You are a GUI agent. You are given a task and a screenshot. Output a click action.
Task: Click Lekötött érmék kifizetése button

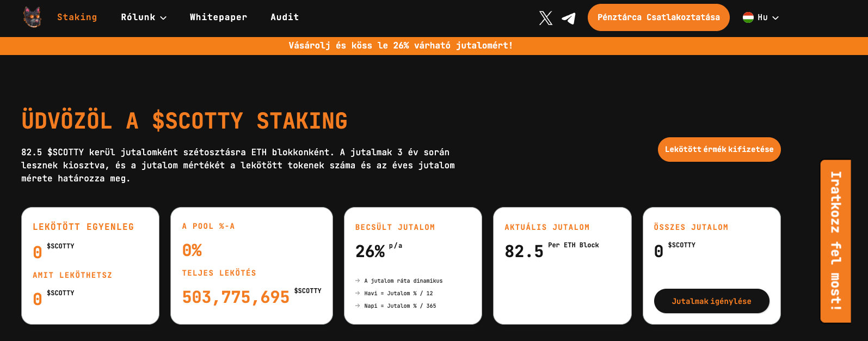719,149
